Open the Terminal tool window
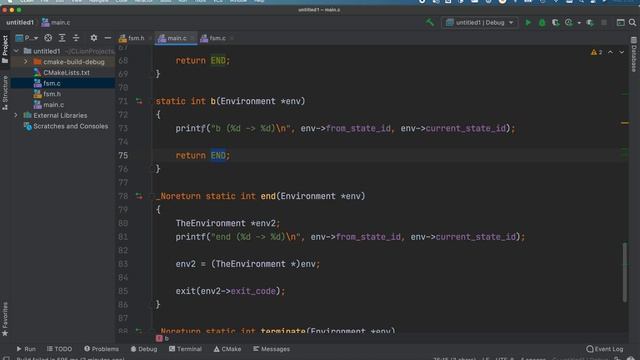Viewport: 640px width, 360px height. click(x=185, y=349)
